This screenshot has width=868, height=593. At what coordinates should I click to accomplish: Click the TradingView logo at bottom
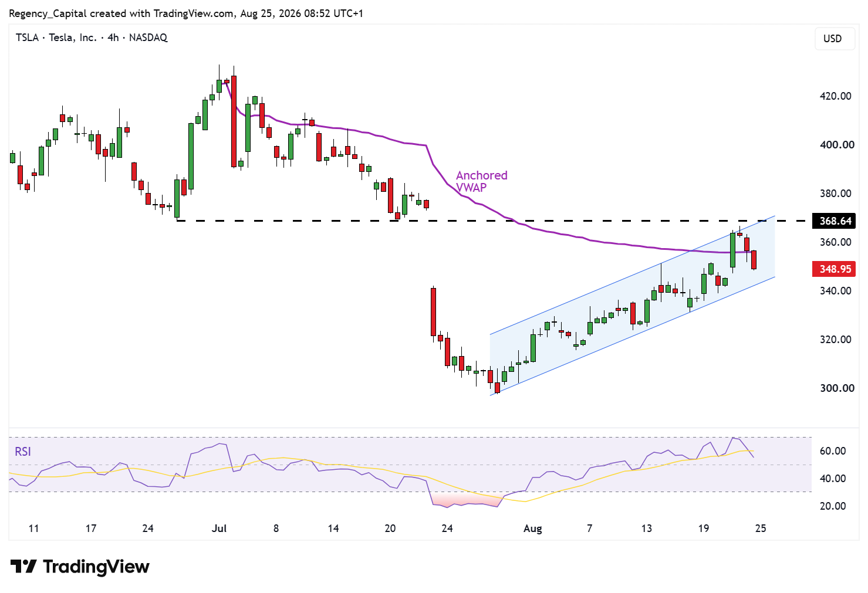pos(80,567)
